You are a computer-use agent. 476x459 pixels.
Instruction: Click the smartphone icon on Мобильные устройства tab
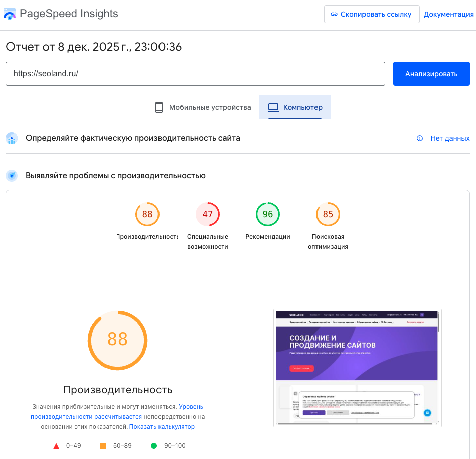click(159, 107)
